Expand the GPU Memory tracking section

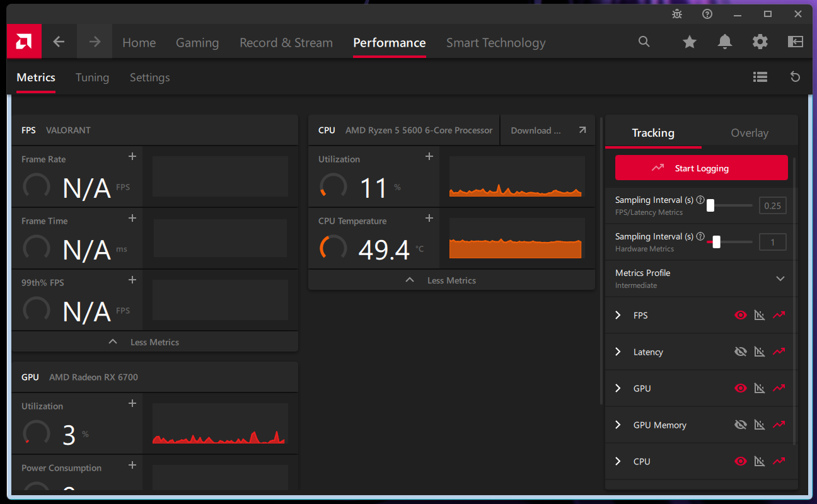tap(618, 425)
